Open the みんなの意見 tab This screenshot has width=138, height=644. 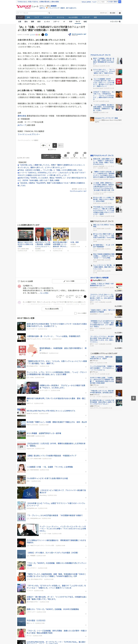point(73,17)
